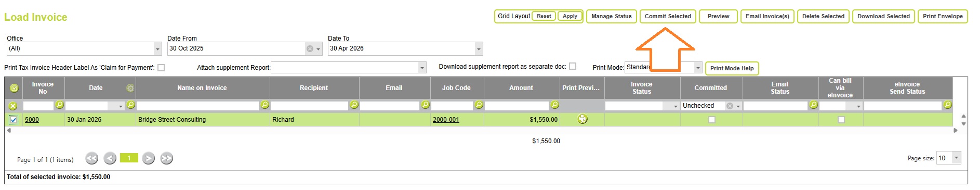Viewport: 980px width, 190px height.
Task: Click the Reset grid layout button
Action: coord(544,16)
